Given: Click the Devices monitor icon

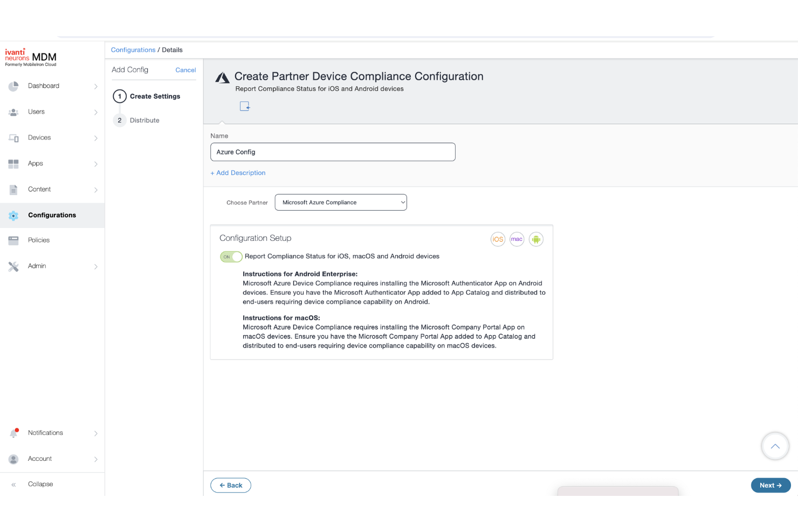Looking at the screenshot, I should 13,138.
